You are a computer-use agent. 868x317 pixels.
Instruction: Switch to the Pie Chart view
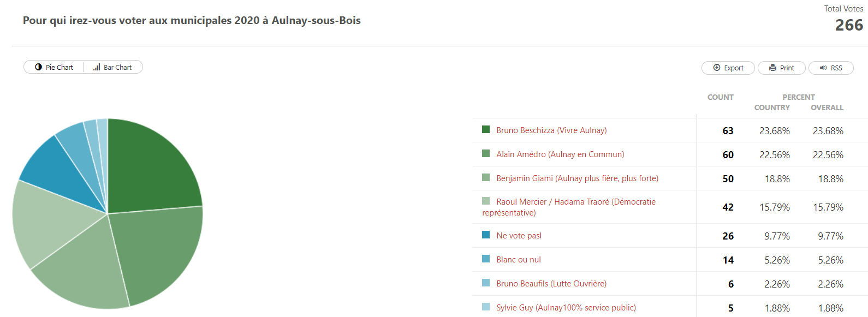click(54, 67)
